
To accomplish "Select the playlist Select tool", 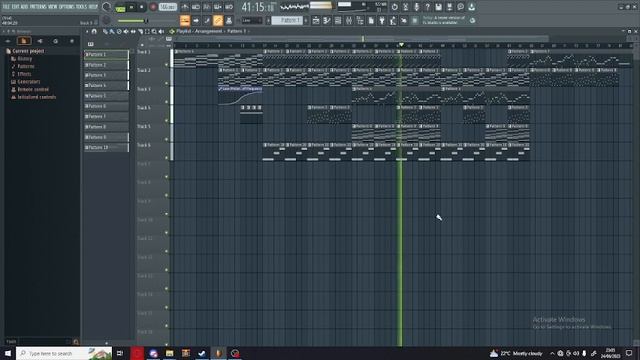I will [x=147, y=31].
